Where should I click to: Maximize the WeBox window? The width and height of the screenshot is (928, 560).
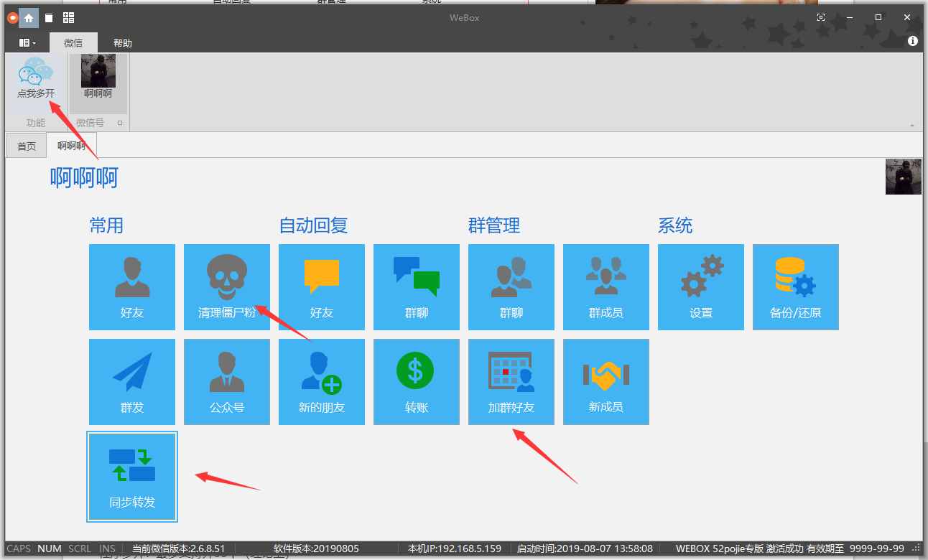coord(878,17)
